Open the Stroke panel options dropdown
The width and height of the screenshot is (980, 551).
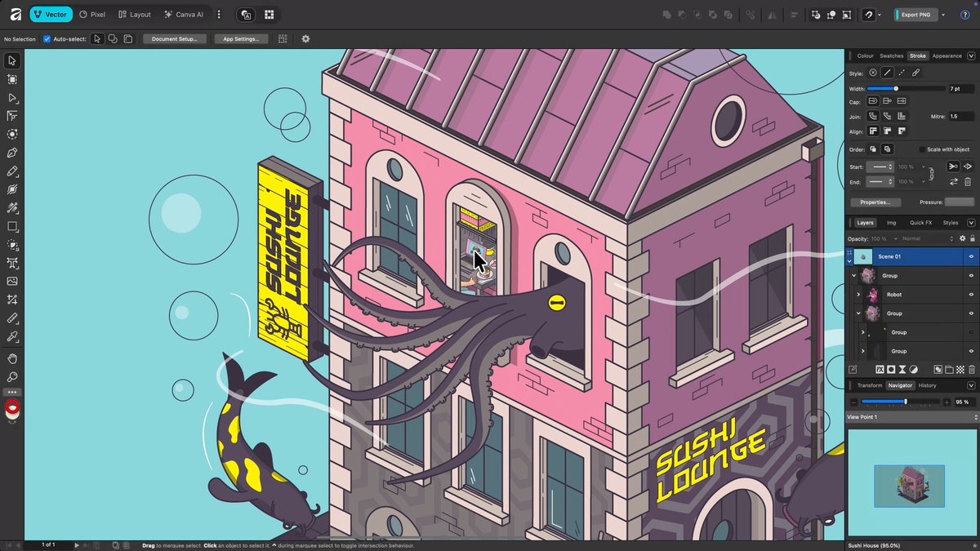[x=971, y=56]
